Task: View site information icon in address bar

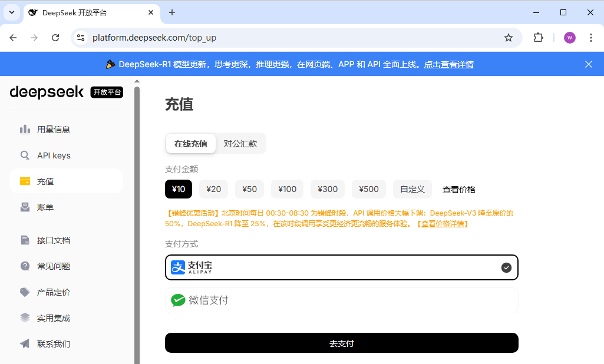Action: pyautogui.click(x=81, y=38)
